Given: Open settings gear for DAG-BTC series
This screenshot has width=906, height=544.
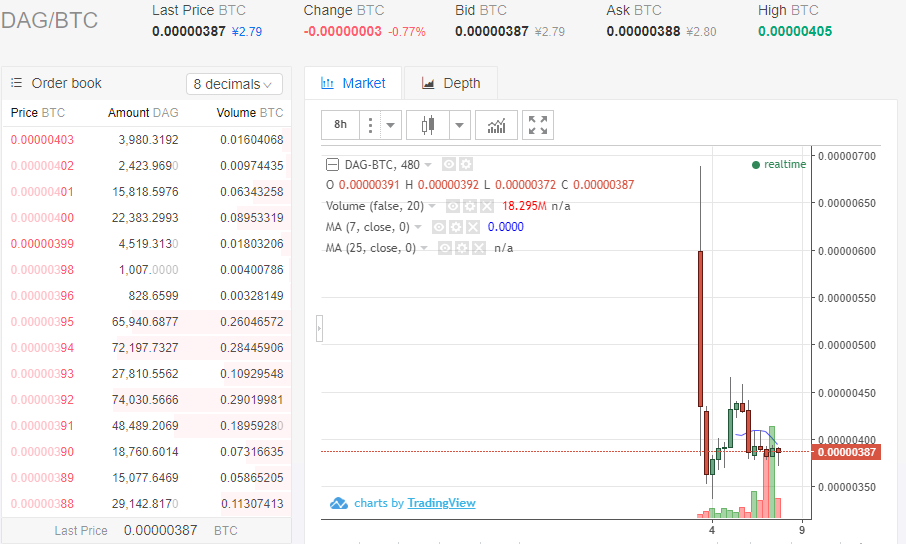Looking at the screenshot, I should click(466, 164).
